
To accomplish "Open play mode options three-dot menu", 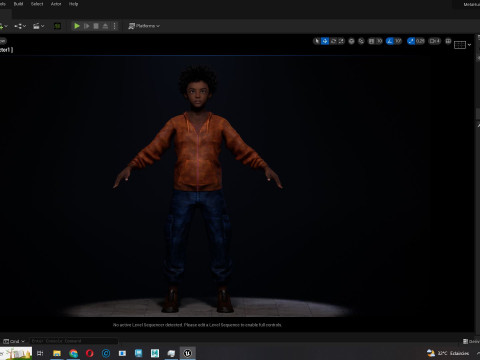I will pyautogui.click(x=115, y=26).
